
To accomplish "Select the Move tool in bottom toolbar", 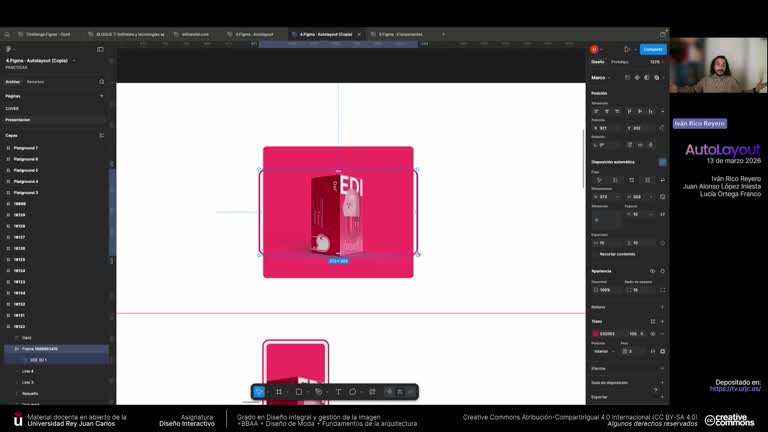I will [259, 392].
